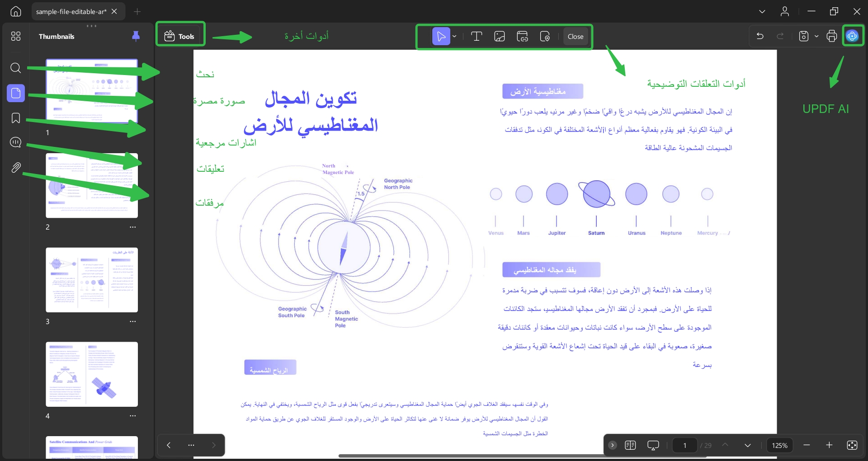
Task: Select the 125% zoom level control
Action: [779, 445]
